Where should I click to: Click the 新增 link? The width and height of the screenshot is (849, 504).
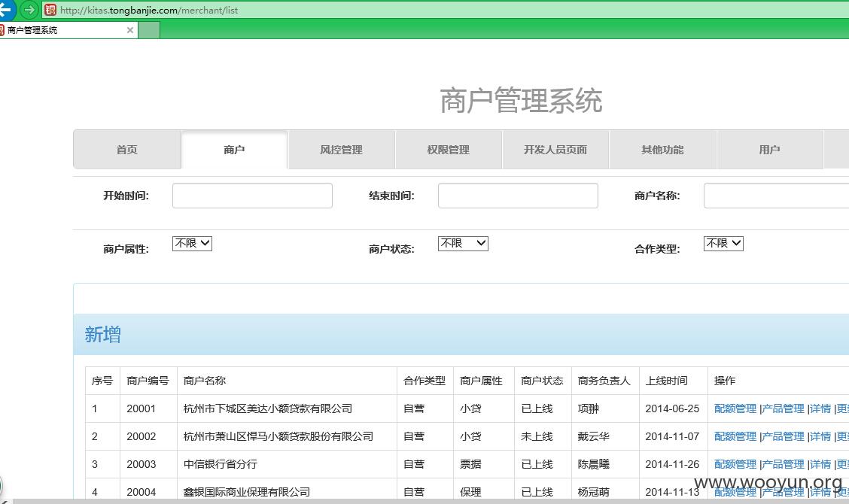point(102,335)
